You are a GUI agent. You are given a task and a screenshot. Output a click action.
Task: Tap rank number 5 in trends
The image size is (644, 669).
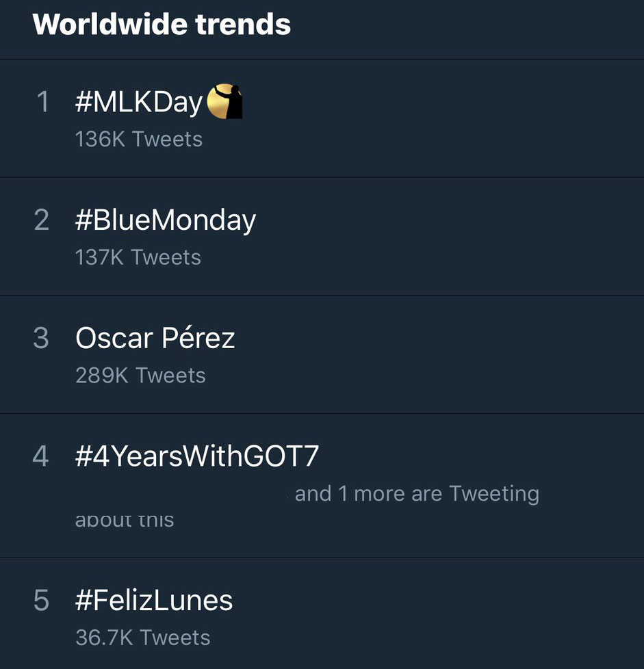[x=42, y=601]
